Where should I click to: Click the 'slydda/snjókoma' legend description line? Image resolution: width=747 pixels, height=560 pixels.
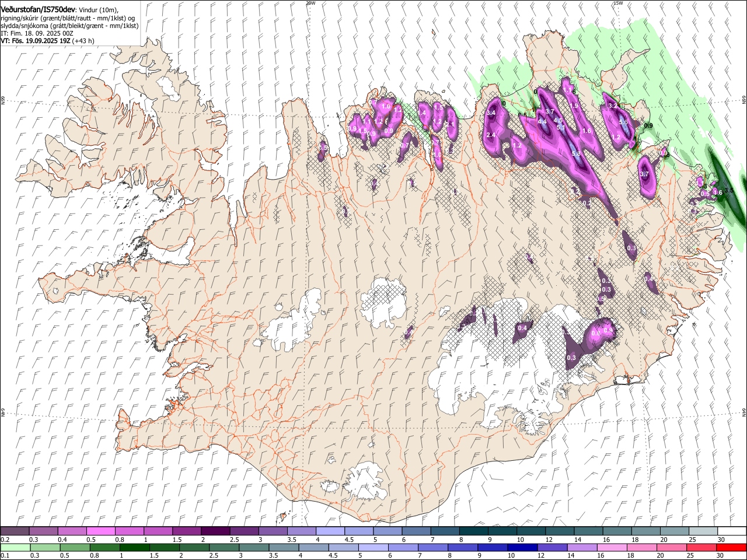[69, 26]
